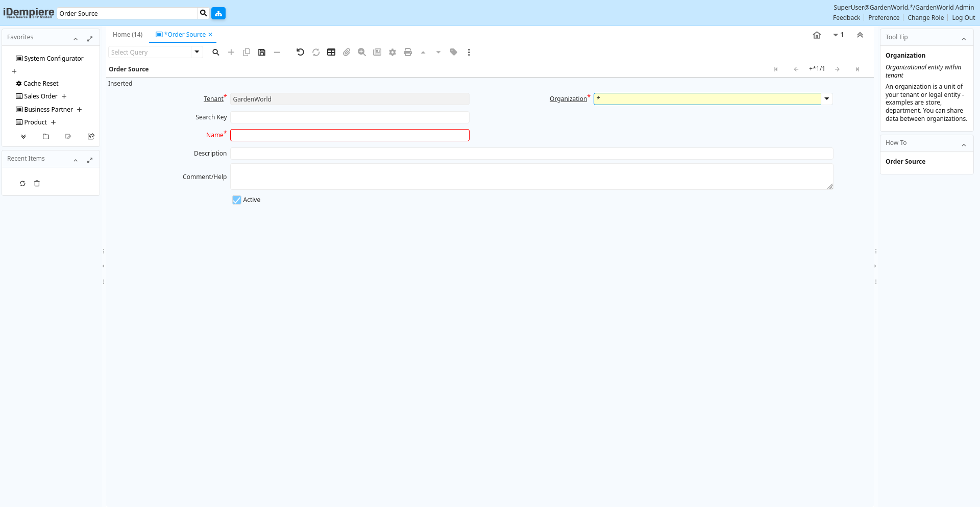The height and width of the screenshot is (507, 980).
Task: Click the home icon at top right
Action: (x=817, y=35)
